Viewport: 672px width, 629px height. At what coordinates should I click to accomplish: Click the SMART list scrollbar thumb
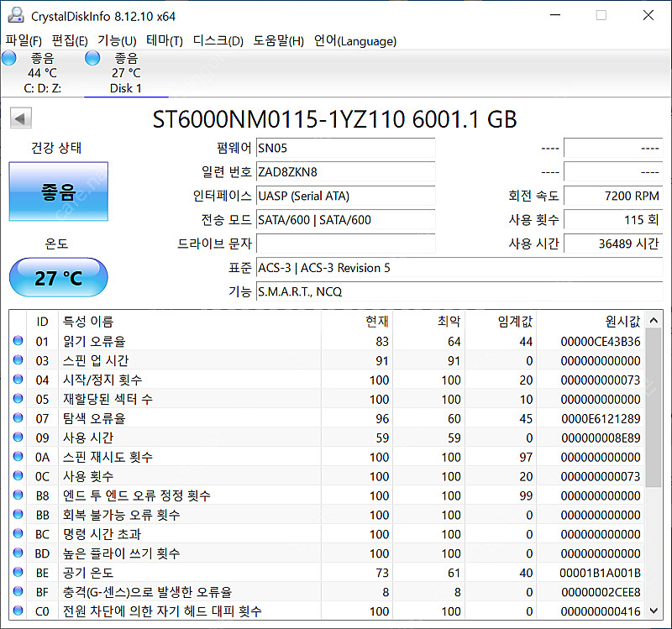click(x=654, y=408)
